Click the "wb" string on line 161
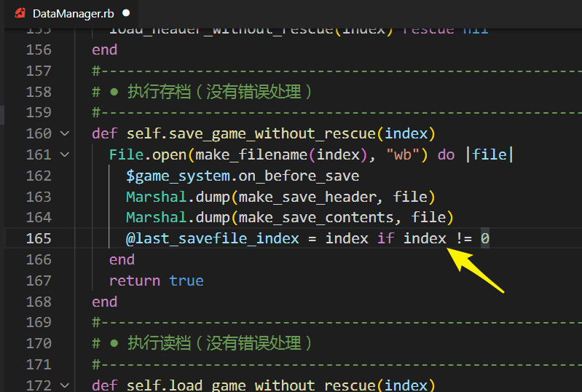The image size is (582, 392). tap(403, 154)
